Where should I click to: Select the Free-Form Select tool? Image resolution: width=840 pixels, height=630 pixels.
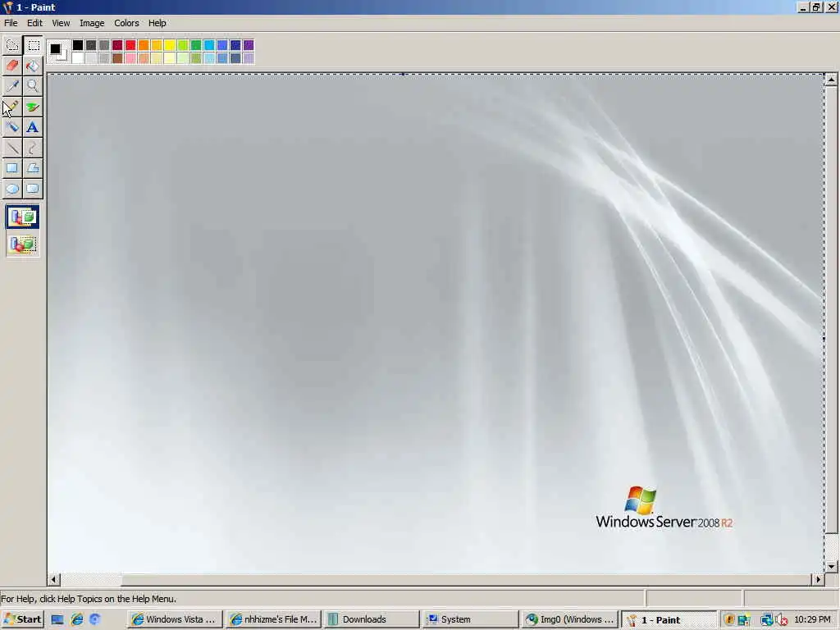coord(12,46)
